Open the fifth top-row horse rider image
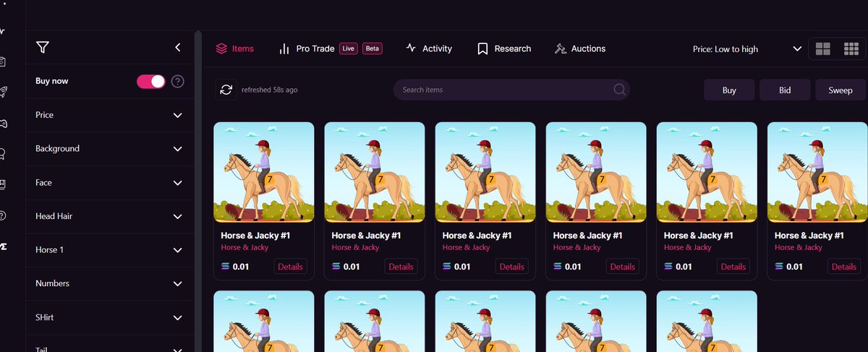Image resolution: width=868 pixels, height=352 pixels. pos(707,172)
